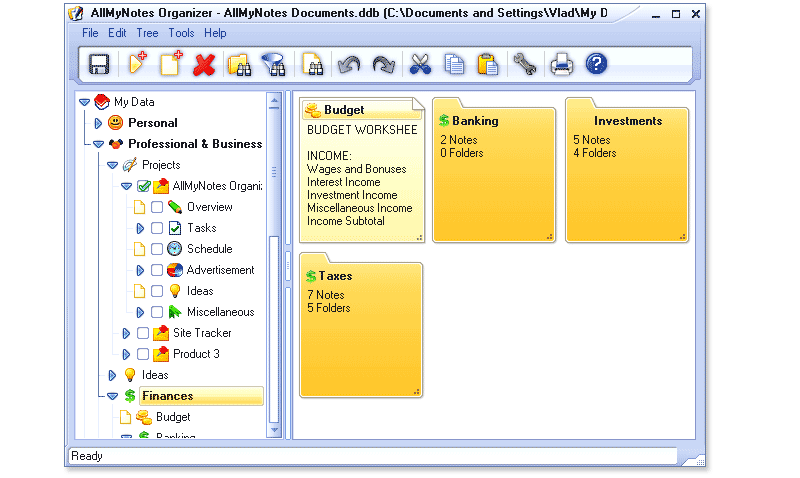Open settings with the wrench icon
The width and height of the screenshot is (800, 478).
[524, 65]
